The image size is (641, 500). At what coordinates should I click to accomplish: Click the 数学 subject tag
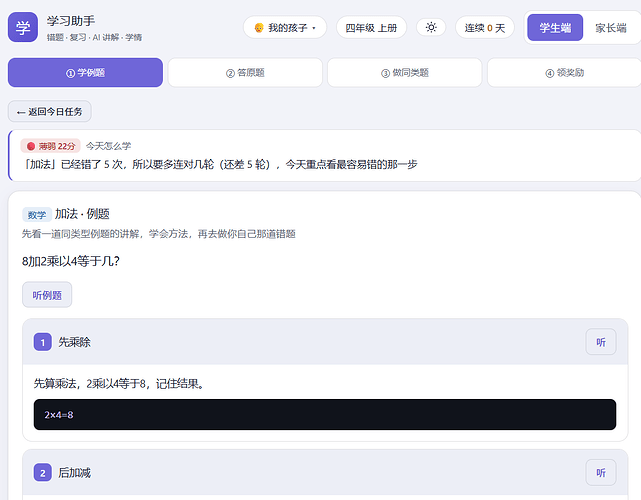[x=37, y=215]
